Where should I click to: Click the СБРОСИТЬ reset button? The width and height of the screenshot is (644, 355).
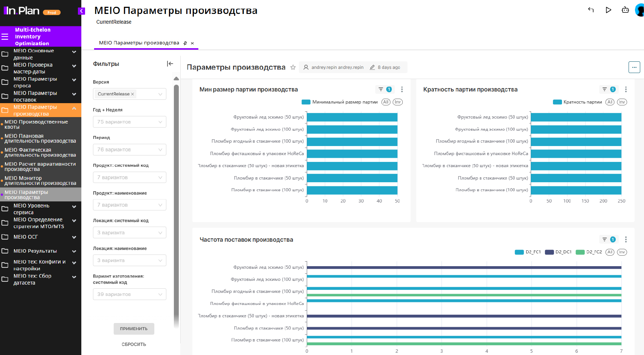(x=134, y=344)
